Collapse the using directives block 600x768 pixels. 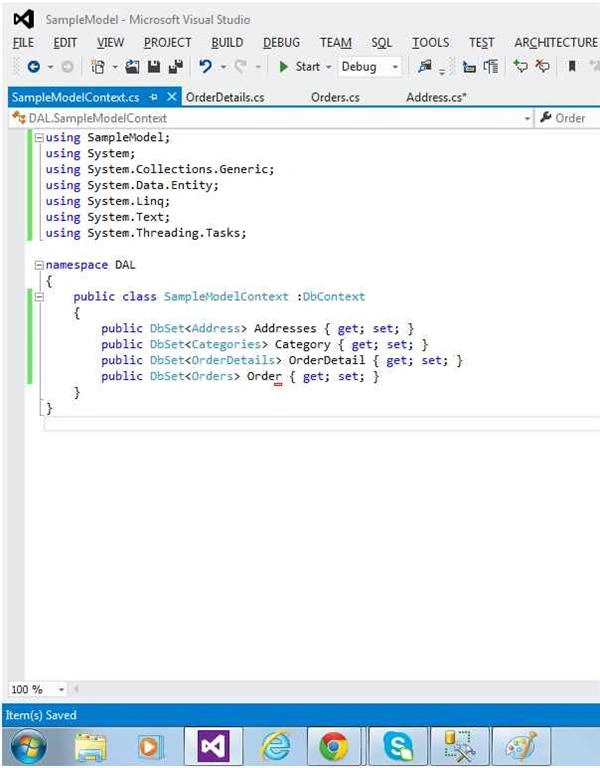[39, 138]
